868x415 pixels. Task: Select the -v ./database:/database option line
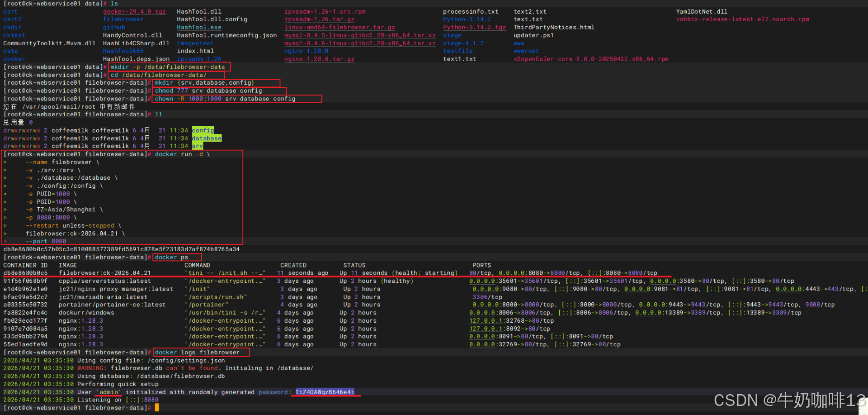point(71,178)
